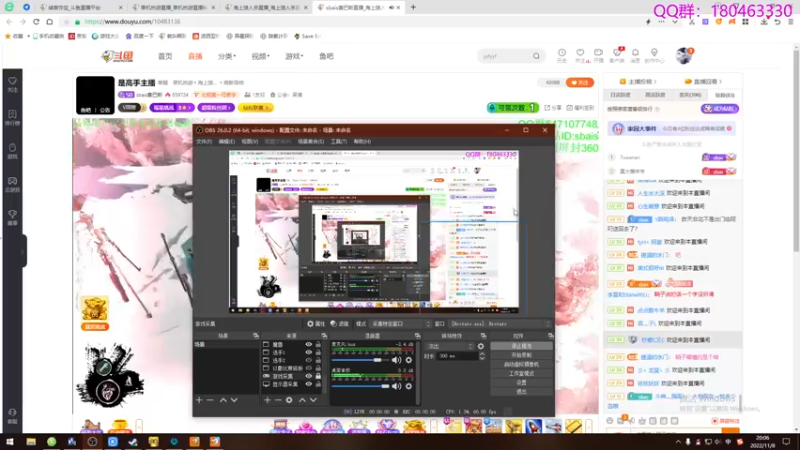Image resolution: width=800 pixels, height=450 pixels.
Task: Open first mixer channel gear settings
Action: (409, 360)
